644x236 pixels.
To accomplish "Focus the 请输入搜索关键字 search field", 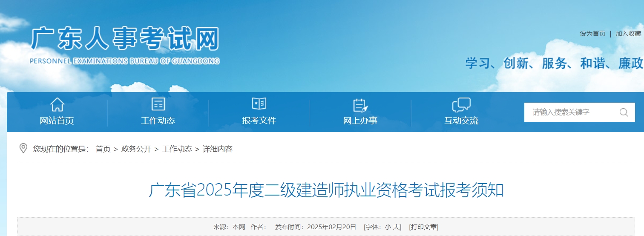I will pyautogui.click(x=569, y=112).
